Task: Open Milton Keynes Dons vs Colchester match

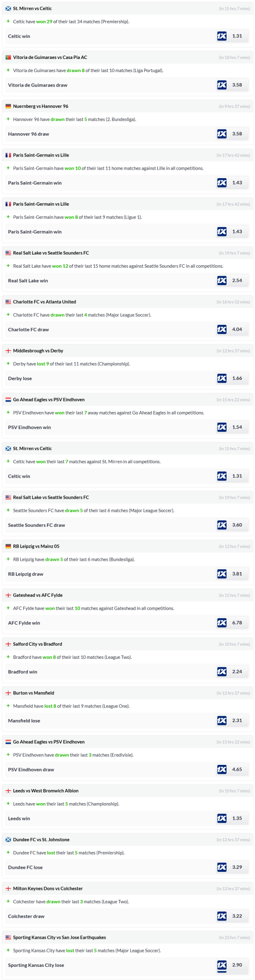Action: click(48, 889)
